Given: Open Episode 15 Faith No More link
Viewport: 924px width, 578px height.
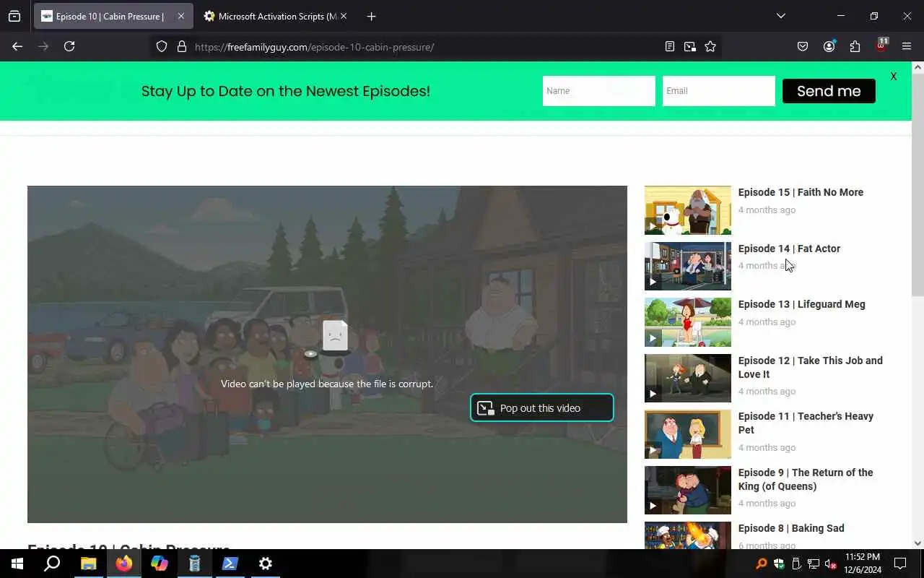Looking at the screenshot, I should 801,192.
